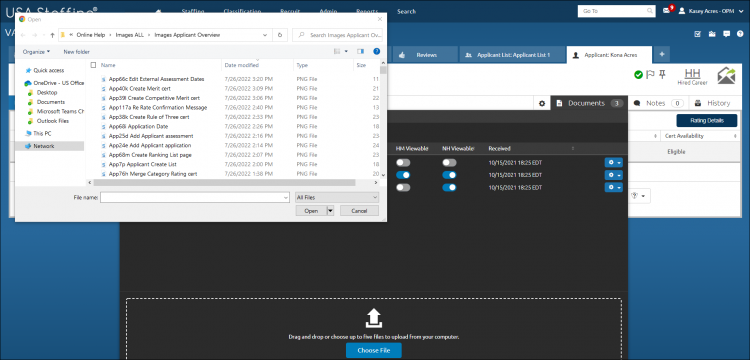
Task: Sort by the Date modified column header
Action: pos(242,65)
